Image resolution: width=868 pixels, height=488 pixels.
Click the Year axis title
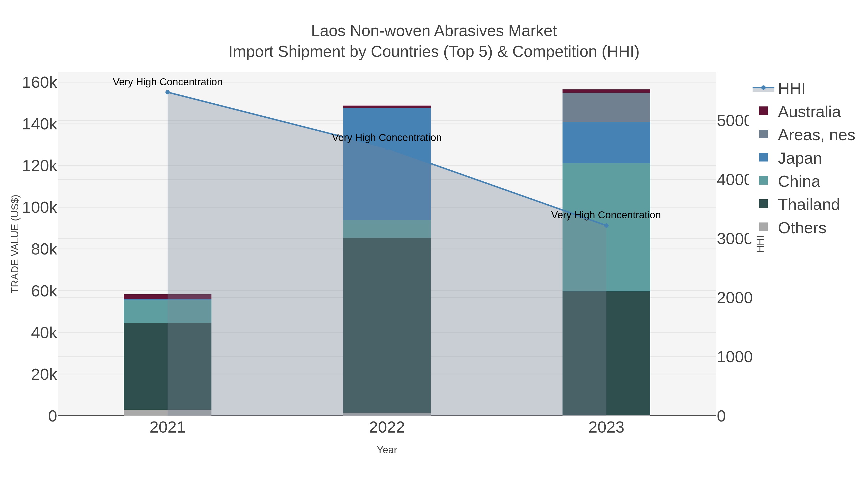pos(387,450)
